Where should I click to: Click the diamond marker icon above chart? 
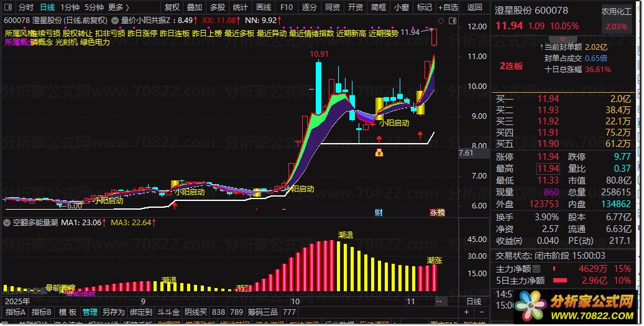pyautogui.click(x=441, y=21)
